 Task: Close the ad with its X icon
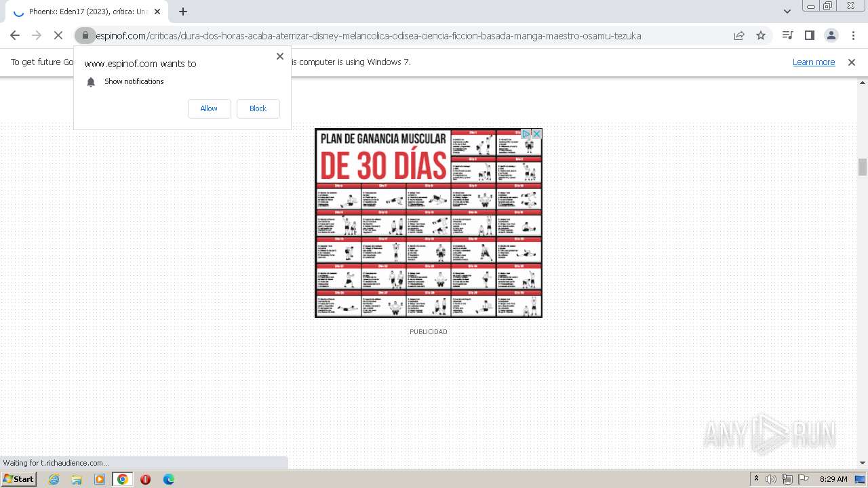coord(536,134)
